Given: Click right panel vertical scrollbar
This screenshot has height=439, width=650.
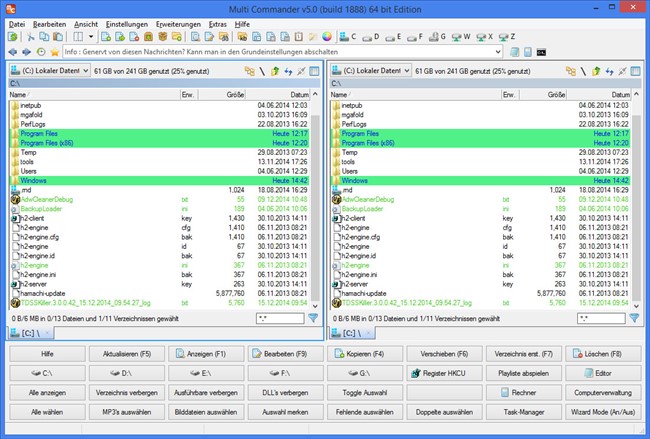Looking at the screenshot, I should (636, 207).
